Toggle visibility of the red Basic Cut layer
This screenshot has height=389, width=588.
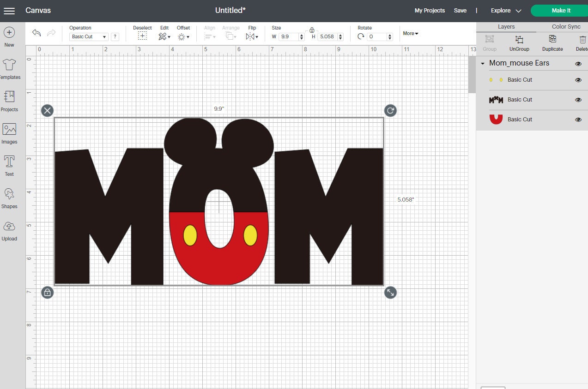[x=578, y=119]
